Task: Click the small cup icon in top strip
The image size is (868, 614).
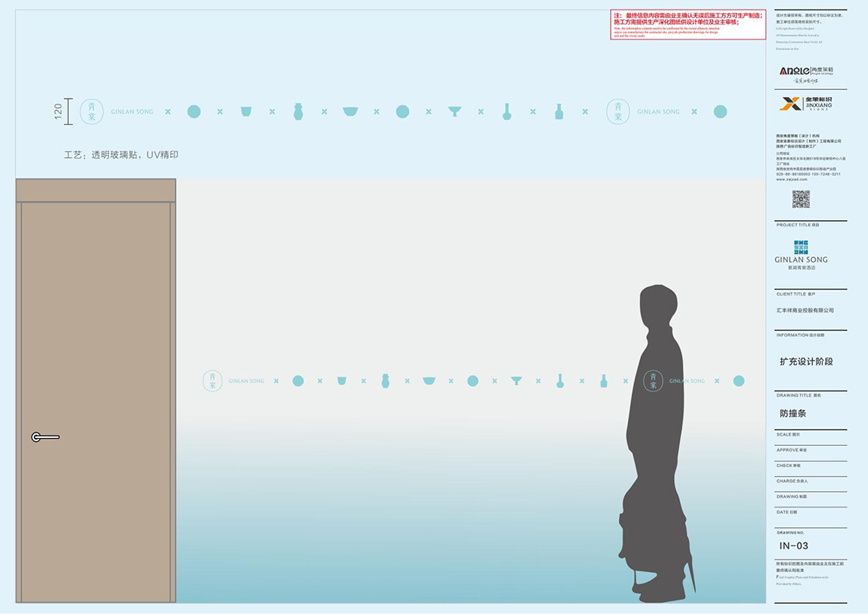Action: coord(246,112)
